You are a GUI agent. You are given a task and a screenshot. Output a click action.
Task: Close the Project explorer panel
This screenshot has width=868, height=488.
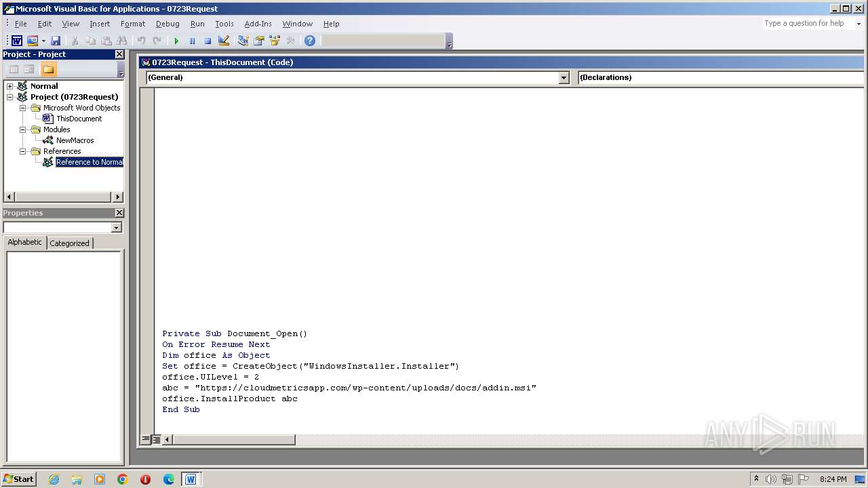click(x=119, y=54)
